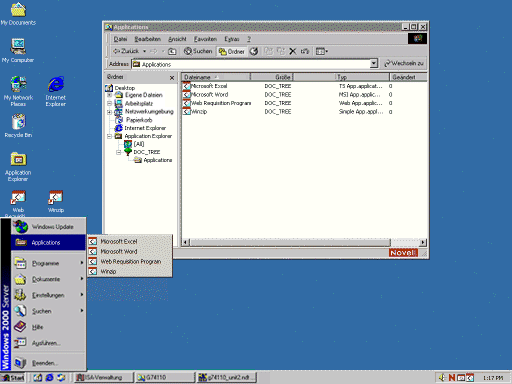Click Applications in Start menu
This screenshot has width=512, height=384.
(x=48, y=242)
